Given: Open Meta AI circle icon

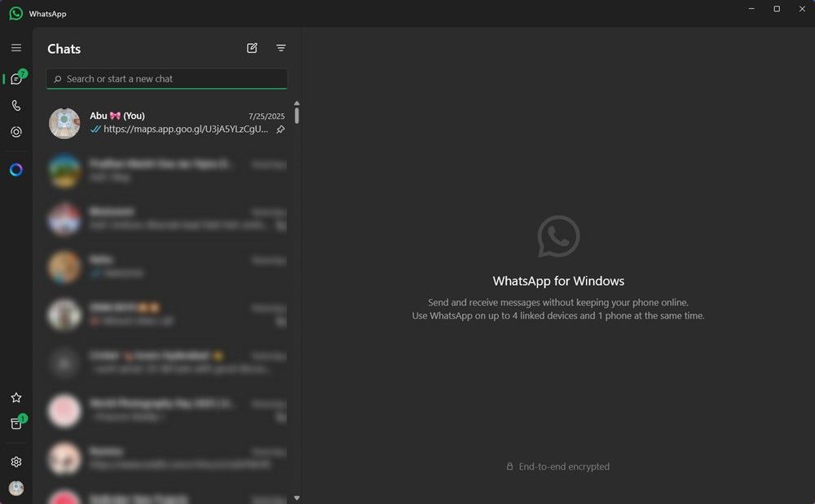Looking at the screenshot, I should pyautogui.click(x=16, y=169).
